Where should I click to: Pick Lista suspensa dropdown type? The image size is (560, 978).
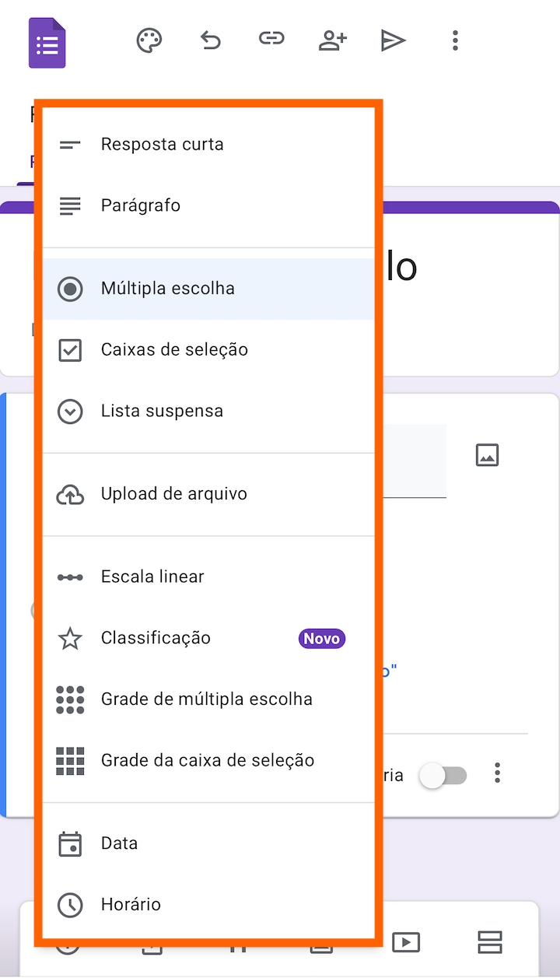pyautogui.click(x=208, y=412)
